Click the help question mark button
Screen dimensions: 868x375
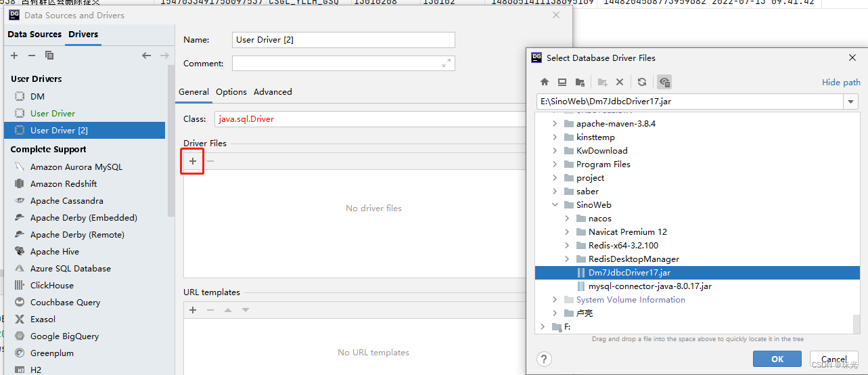545,359
